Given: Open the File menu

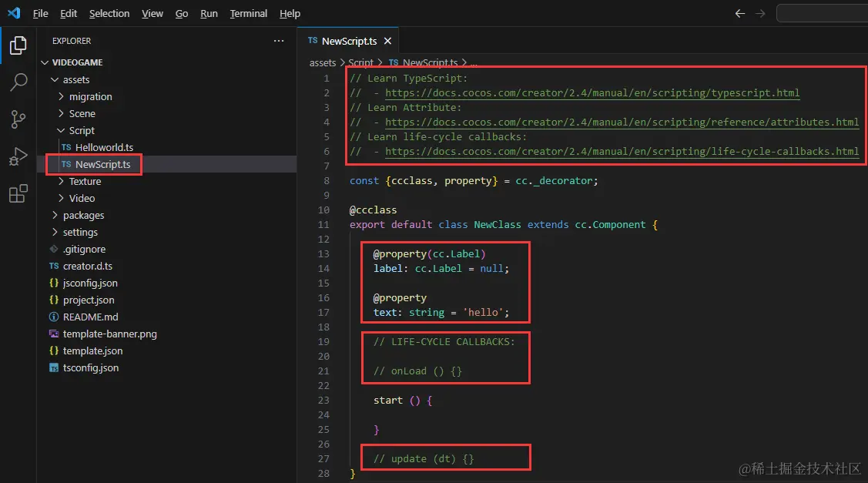Looking at the screenshot, I should click(x=40, y=13).
